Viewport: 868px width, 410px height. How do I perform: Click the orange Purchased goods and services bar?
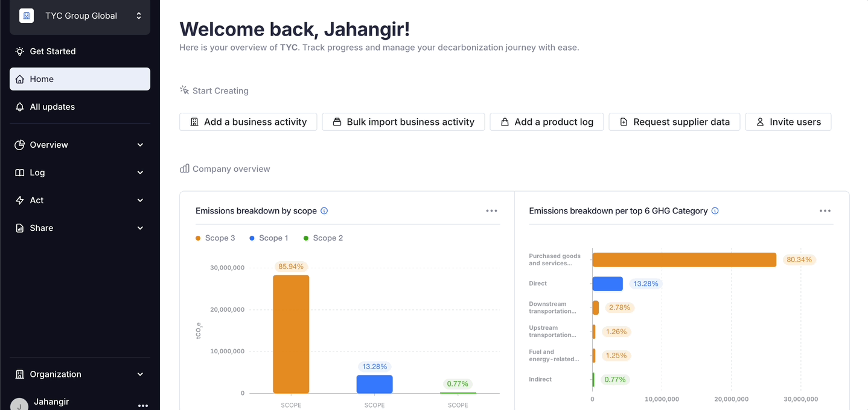(x=684, y=260)
